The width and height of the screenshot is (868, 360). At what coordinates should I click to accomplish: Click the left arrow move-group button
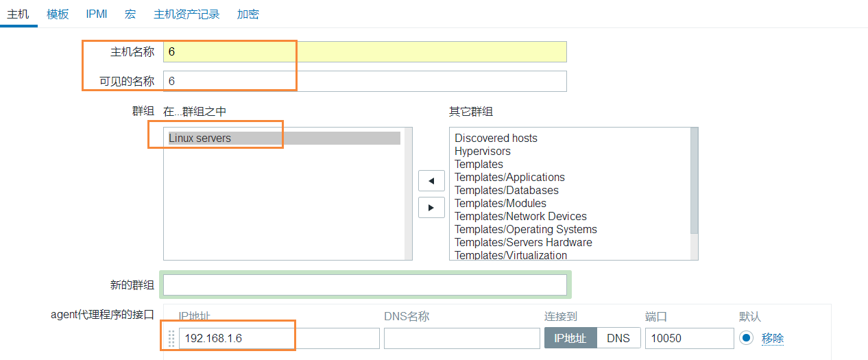coord(431,181)
